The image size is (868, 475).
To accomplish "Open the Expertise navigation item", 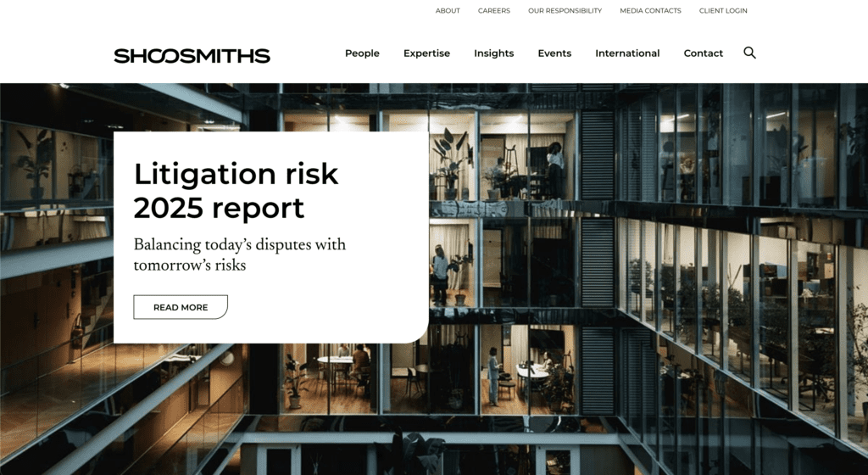I will click(x=426, y=53).
